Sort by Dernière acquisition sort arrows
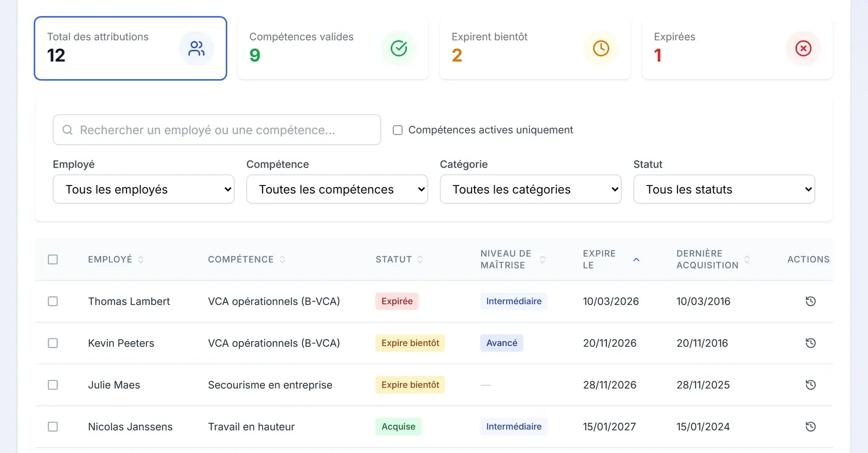The image size is (868, 453). [747, 259]
